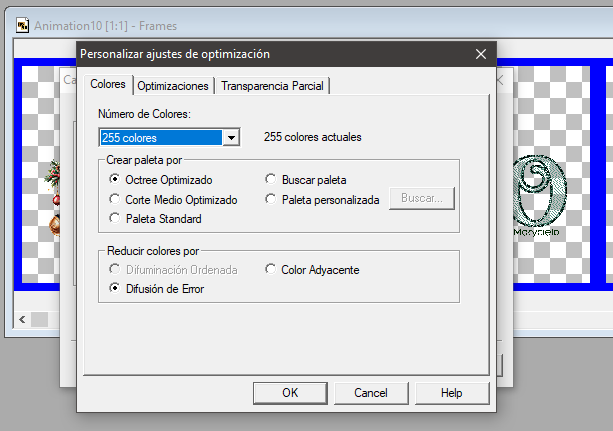Open Help for optimization settings
Viewport: 613px width, 431px height.
[x=452, y=393]
